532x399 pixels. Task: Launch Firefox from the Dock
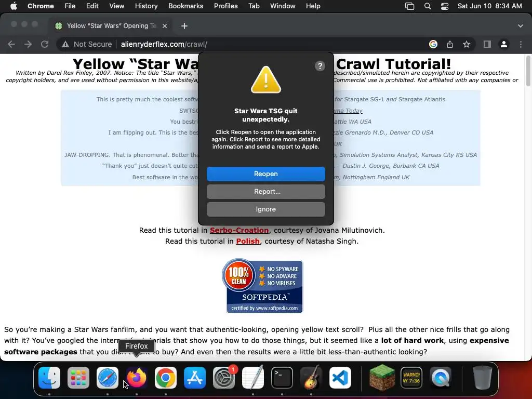click(x=137, y=378)
